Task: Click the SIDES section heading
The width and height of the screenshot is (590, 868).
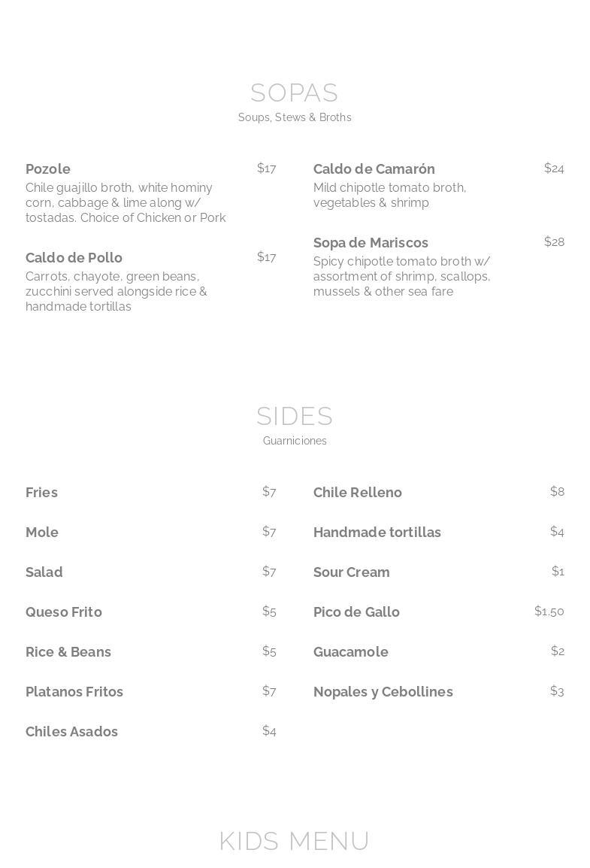Action: pos(294,416)
